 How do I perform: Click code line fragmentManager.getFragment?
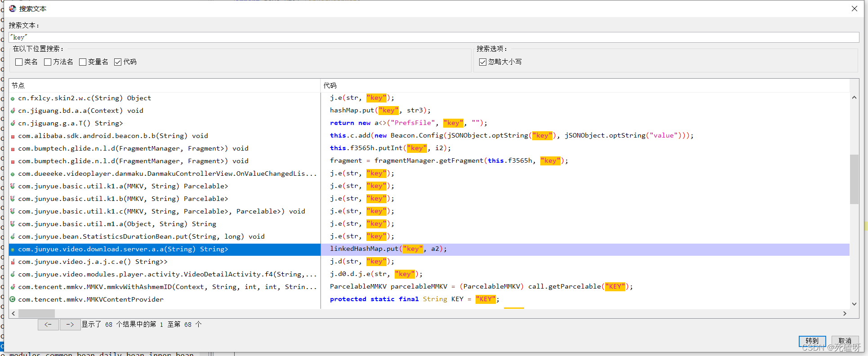449,161
